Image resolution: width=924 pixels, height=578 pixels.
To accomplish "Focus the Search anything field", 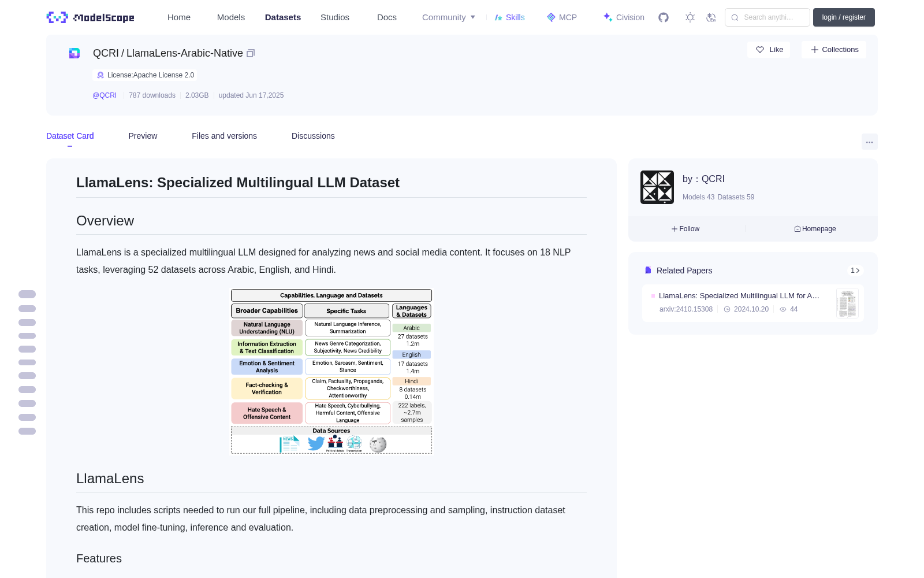I will point(767,17).
